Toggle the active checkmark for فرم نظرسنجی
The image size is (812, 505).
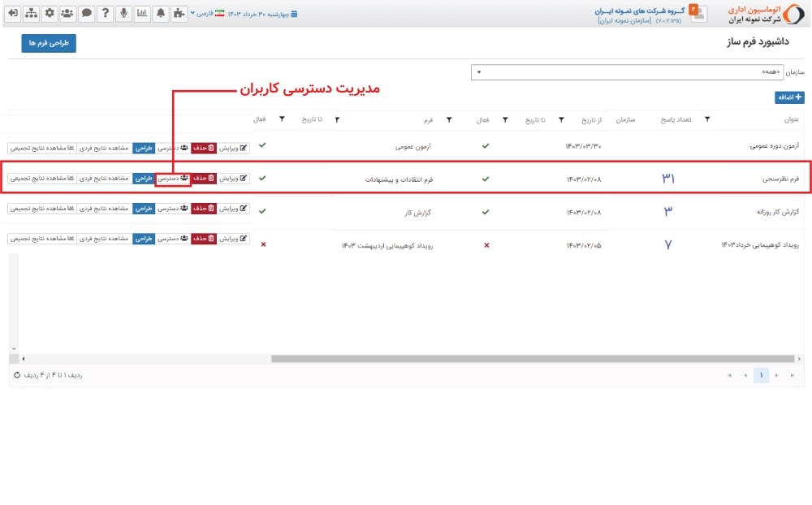(261, 178)
